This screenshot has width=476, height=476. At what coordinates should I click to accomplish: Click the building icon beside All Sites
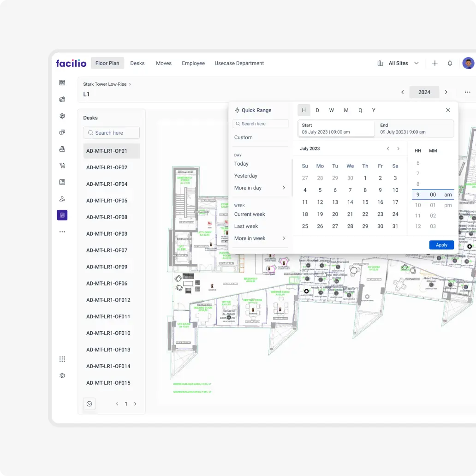click(380, 63)
